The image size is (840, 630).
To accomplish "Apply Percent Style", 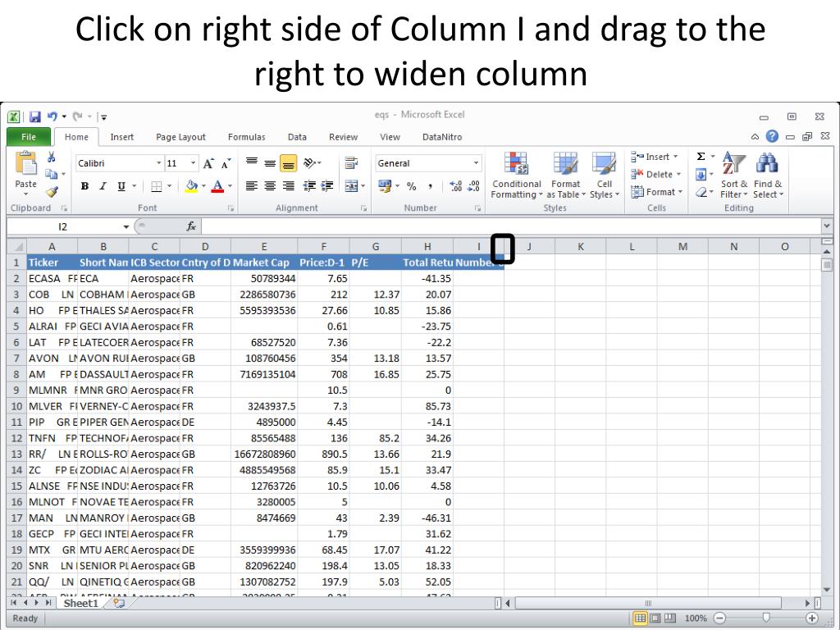I will click(x=412, y=186).
